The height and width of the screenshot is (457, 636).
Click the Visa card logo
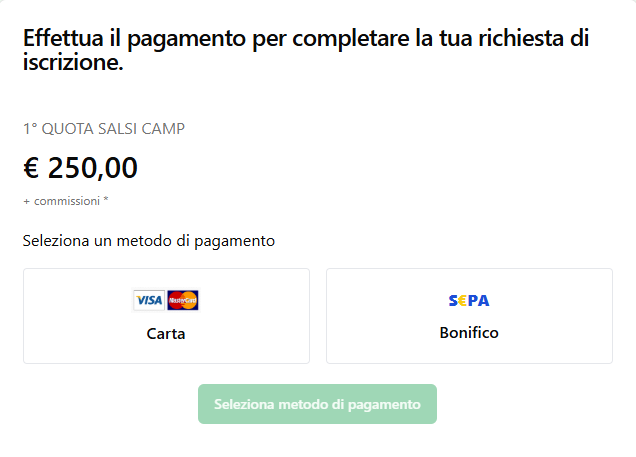pos(149,300)
